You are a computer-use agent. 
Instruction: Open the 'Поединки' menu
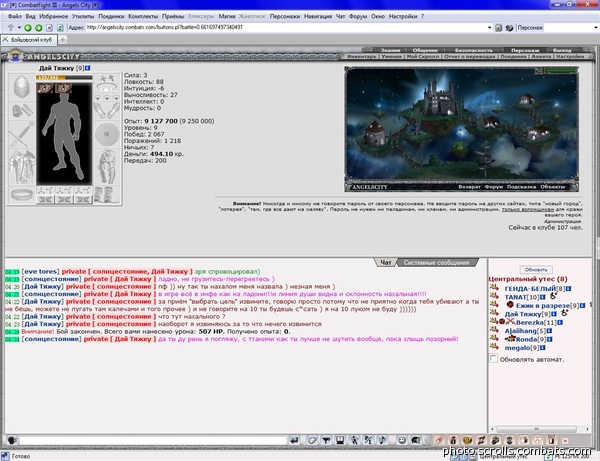pos(111,16)
